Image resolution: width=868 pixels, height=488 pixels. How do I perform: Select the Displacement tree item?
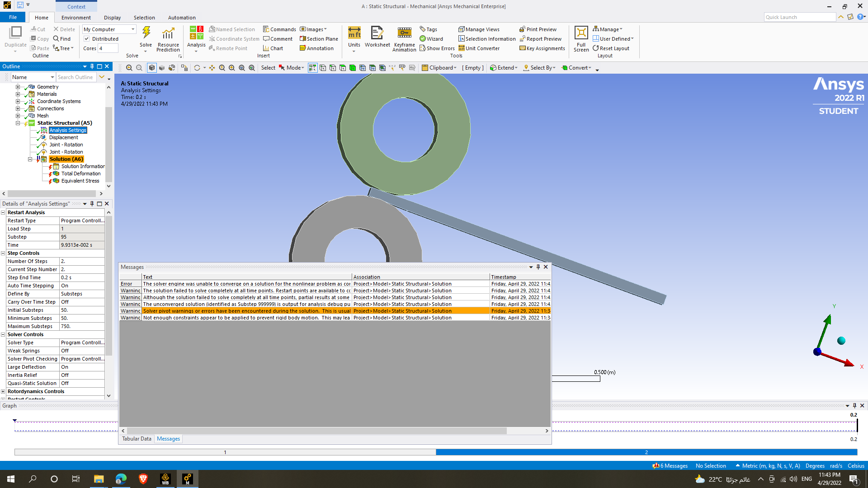click(x=63, y=137)
